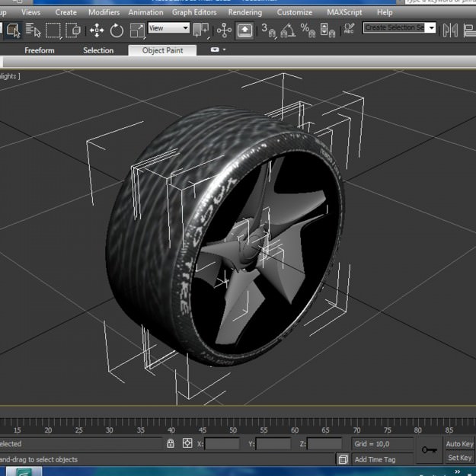Click the X coordinate field
Screen dimensions: 476x476
click(222, 444)
